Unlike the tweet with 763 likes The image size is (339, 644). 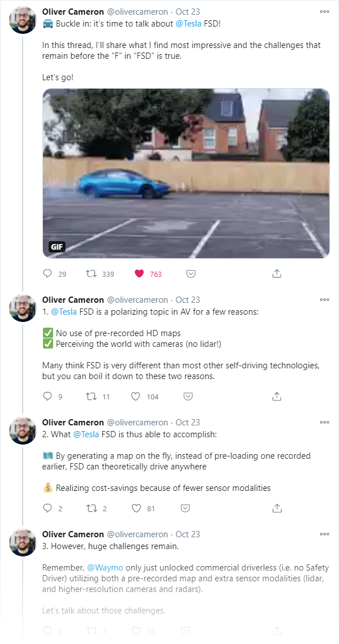pyautogui.click(x=140, y=273)
